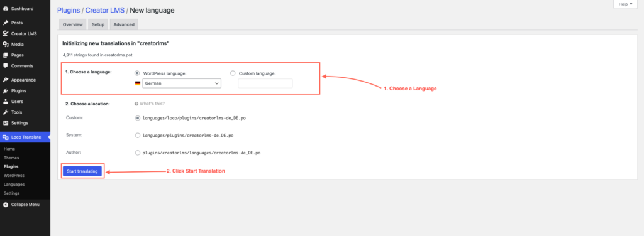Click the Posts pushpin icon
This screenshot has width=644, height=236.
coord(6,23)
